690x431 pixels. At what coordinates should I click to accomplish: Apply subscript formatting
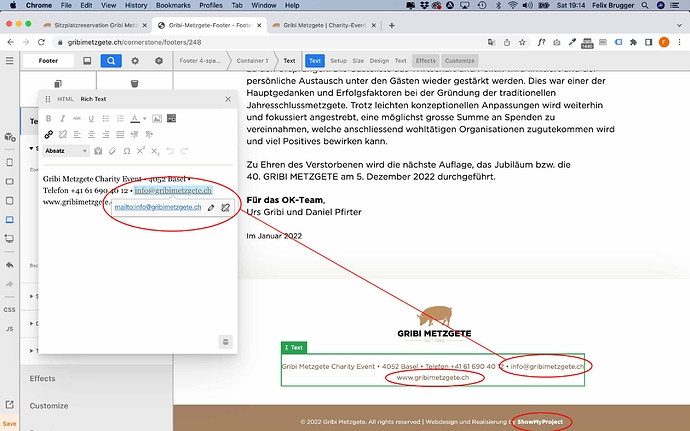point(155,151)
